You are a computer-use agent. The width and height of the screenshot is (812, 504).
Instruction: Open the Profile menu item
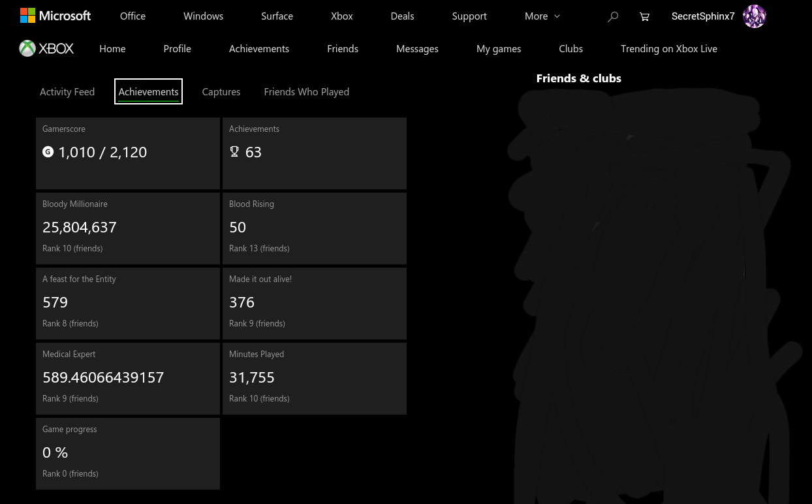177,48
